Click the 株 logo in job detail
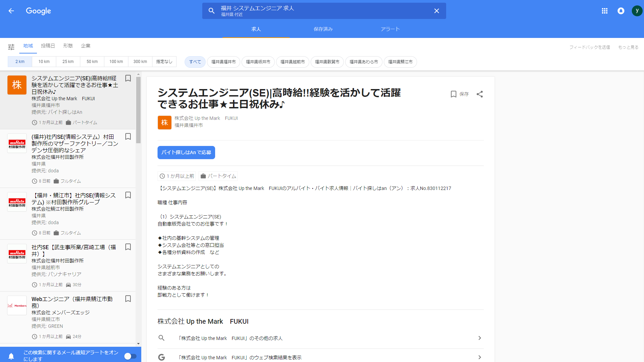 coord(164,122)
